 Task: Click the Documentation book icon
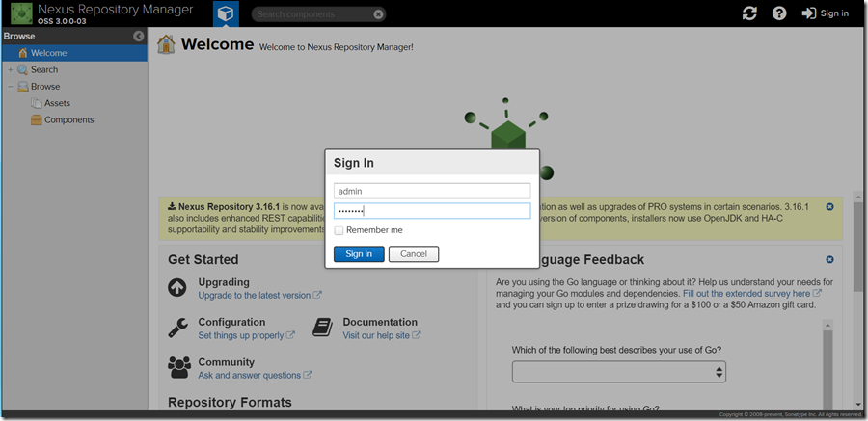point(322,327)
